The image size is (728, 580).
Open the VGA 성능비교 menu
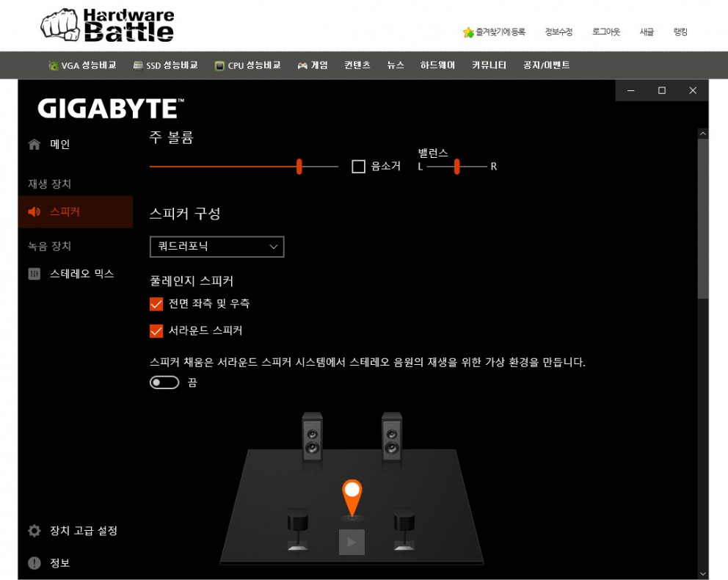[83, 65]
